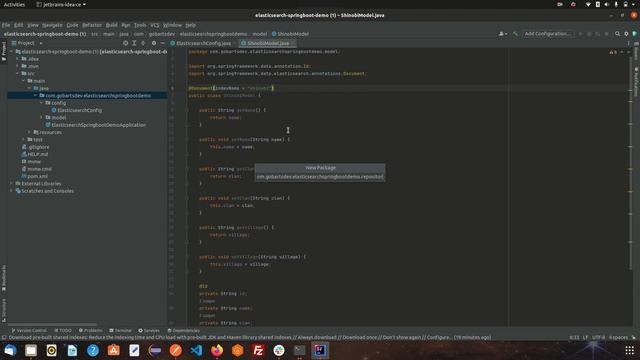Open Version Control tool window
This screenshot has width=640, height=360.
(29, 331)
